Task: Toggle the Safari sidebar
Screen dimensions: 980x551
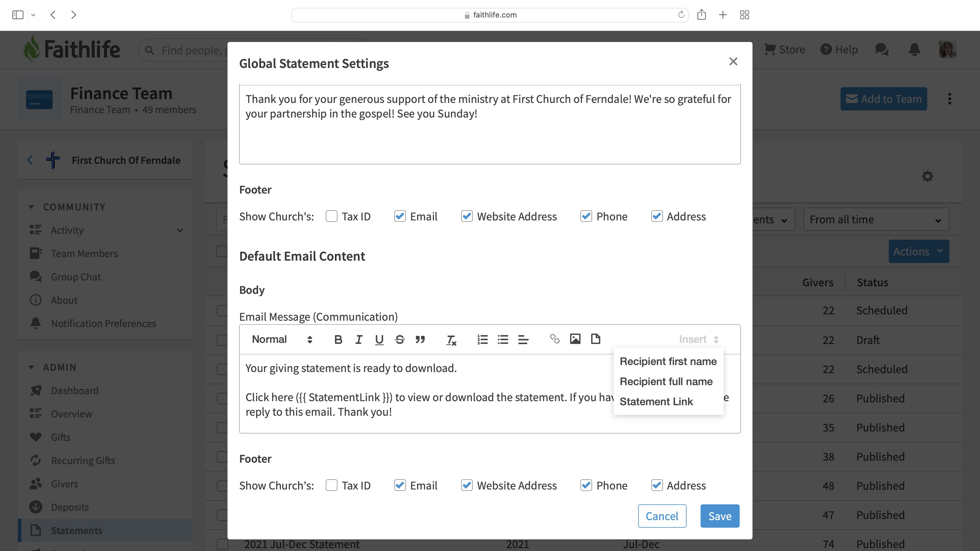Action: click(18, 15)
